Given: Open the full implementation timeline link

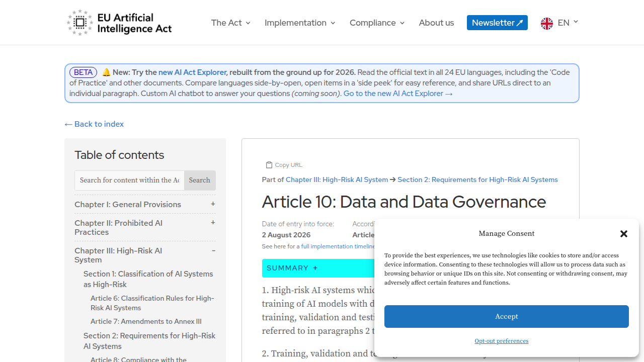Looking at the screenshot, I should (338, 246).
